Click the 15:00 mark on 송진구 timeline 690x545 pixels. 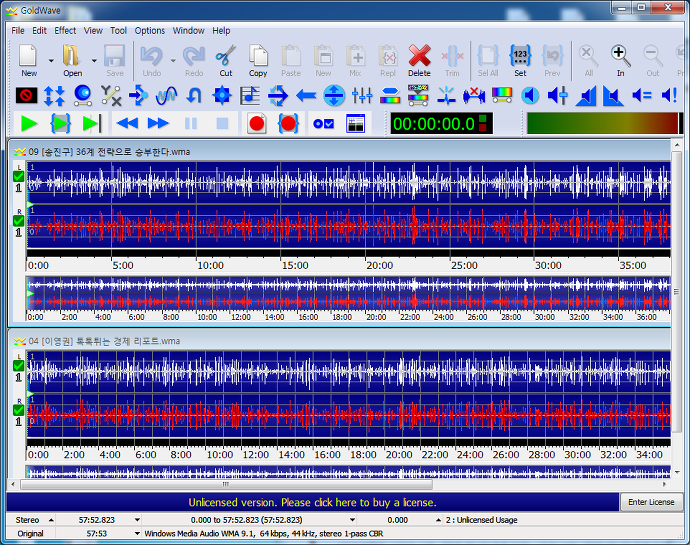(x=295, y=265)
